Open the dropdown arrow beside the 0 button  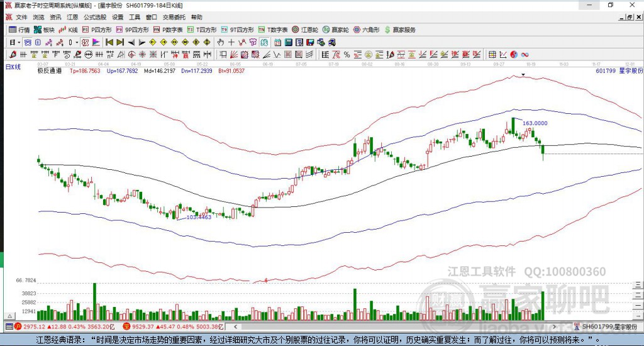coord(77,42)
